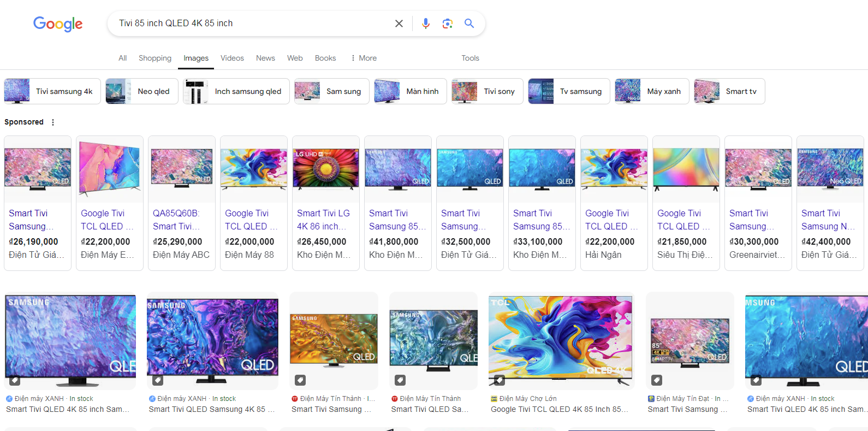The width and height of the screenshot is (868, 431).
Task: Open Smart Tivi QLED 4K 85 inch Sam… title
Action: point(68,409)
